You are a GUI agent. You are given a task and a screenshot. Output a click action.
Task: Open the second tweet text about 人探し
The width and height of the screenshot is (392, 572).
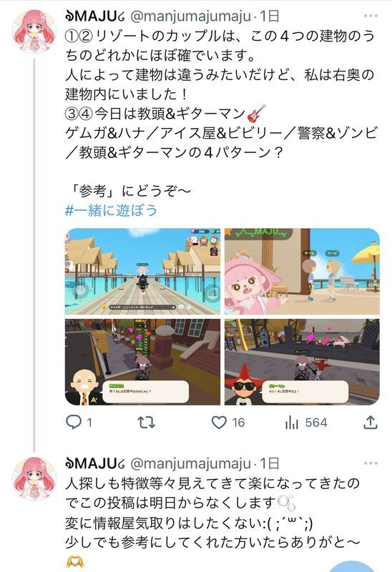[212, 513]
